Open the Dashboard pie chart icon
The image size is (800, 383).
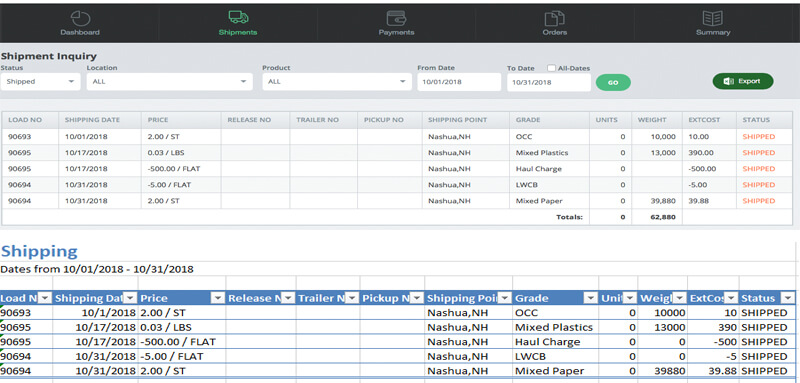coord(80,18)
